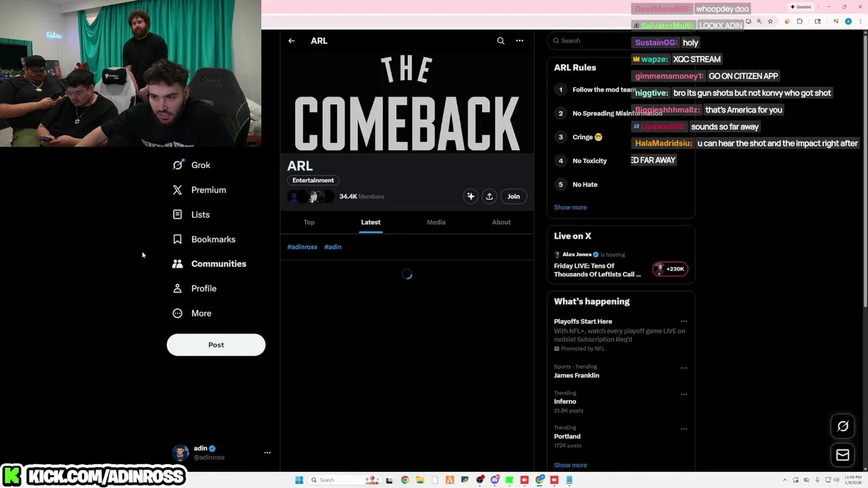Open the Chrome zoom indicator
The width and height of the screenshot is (868, 488).
(x=759, y=22)
